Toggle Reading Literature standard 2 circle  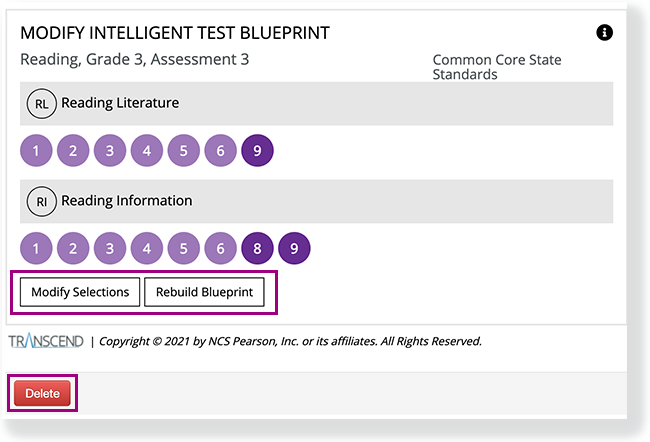[73, 151]
